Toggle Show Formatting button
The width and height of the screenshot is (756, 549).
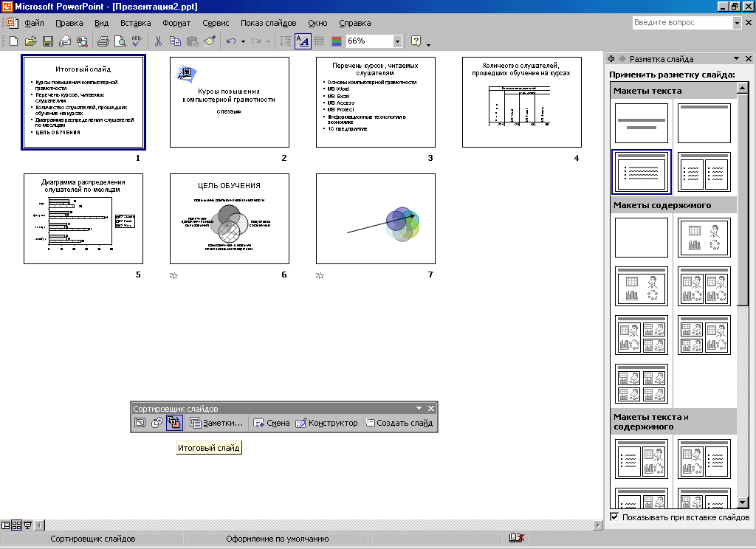click(x=302, y=41)
